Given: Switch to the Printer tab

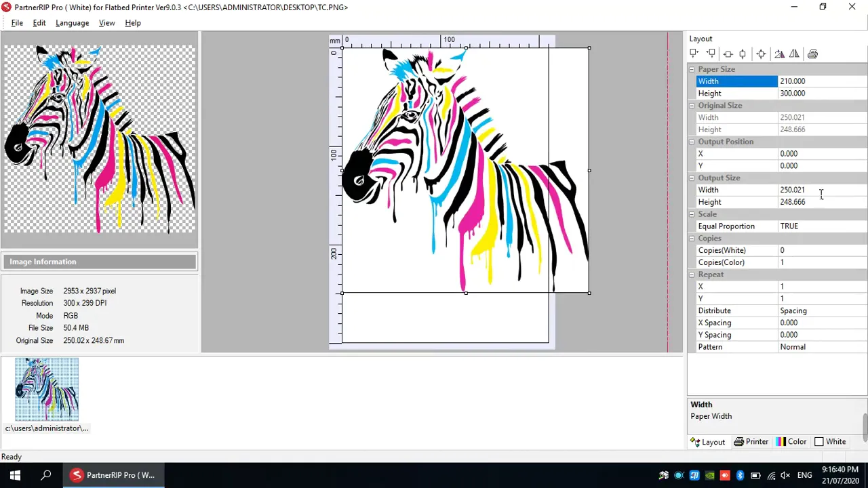Looking at the screenshot, I should 751,442.
